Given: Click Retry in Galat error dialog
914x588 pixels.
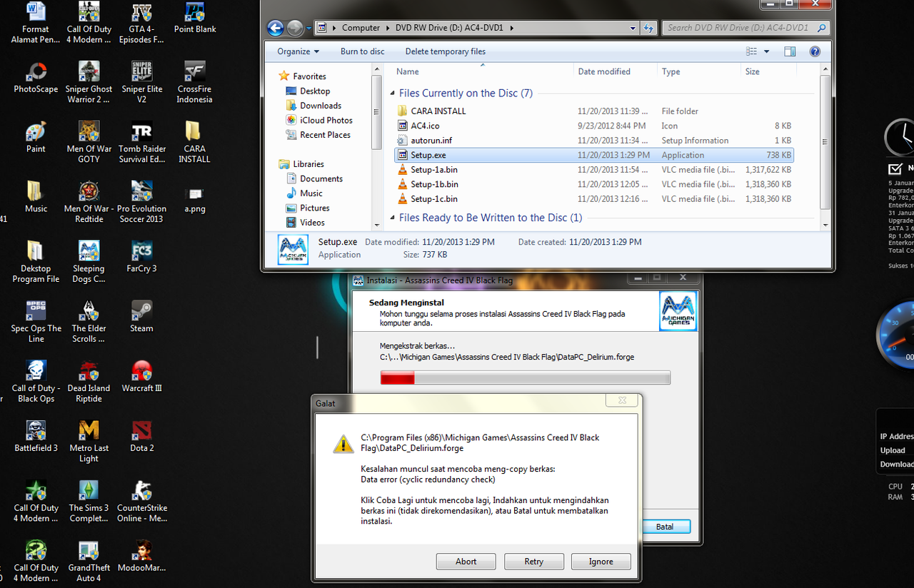Looking at the screenshot, I should (534, 562).
